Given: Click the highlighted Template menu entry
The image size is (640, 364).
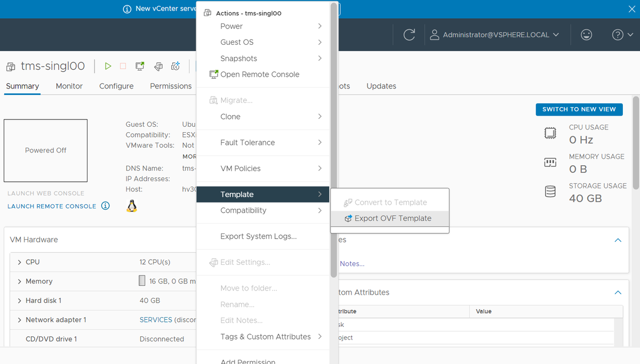Looking at the screenshot, I should (263, 195).
